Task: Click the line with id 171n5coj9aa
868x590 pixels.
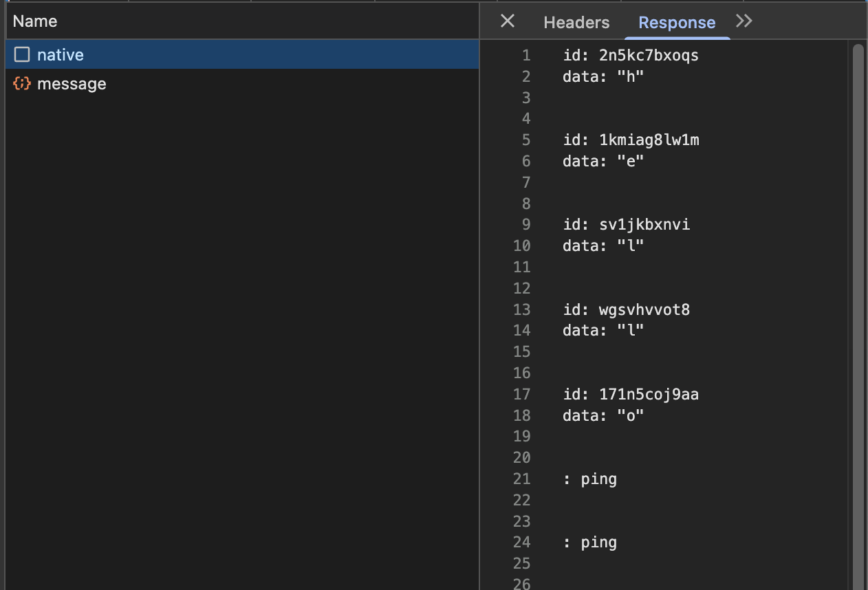Action: pyautogui.click(x=630, y=394)
